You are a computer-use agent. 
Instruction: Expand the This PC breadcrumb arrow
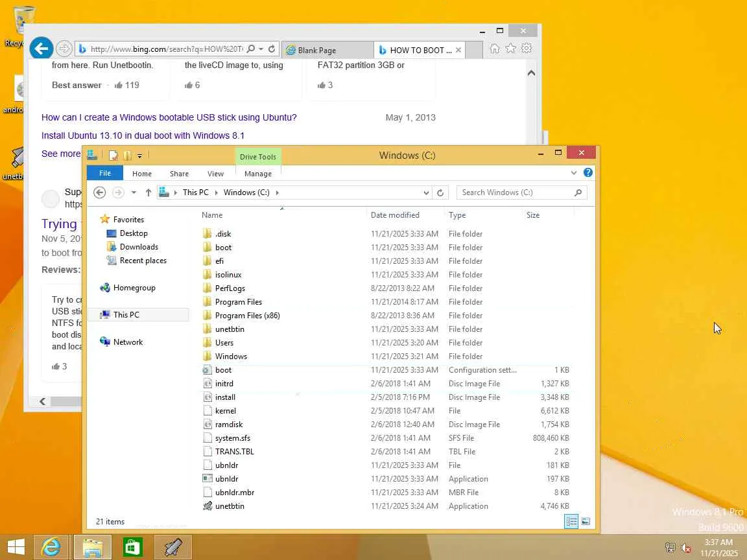click(217, 192)
